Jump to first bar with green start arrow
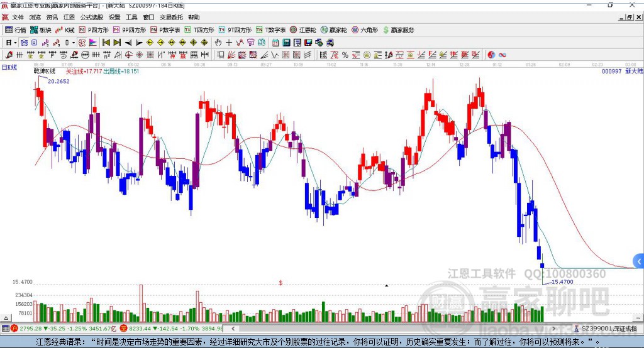The height and width of the screenshot is (348, 644). pyautogui.click(x=106, y=42)
